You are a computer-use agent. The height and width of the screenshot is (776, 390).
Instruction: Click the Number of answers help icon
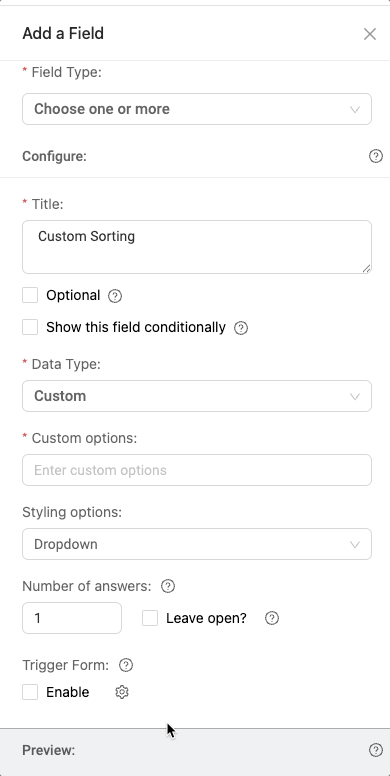[168, 586]
